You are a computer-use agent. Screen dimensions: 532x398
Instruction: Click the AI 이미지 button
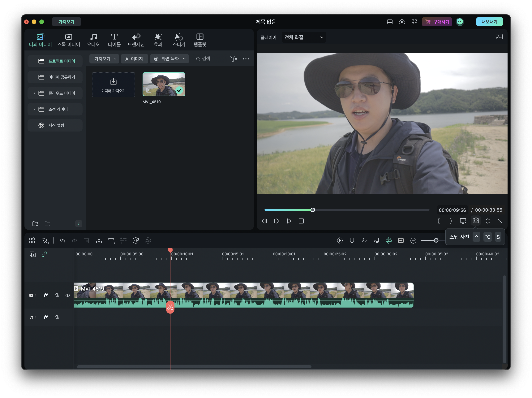coord(134,59)
